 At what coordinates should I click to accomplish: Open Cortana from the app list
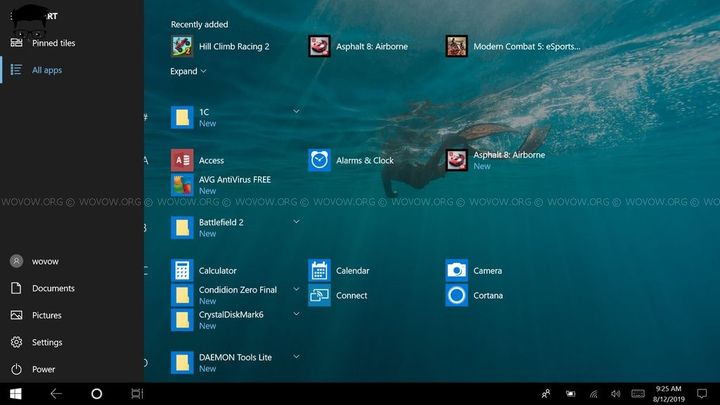click(456, 296)
